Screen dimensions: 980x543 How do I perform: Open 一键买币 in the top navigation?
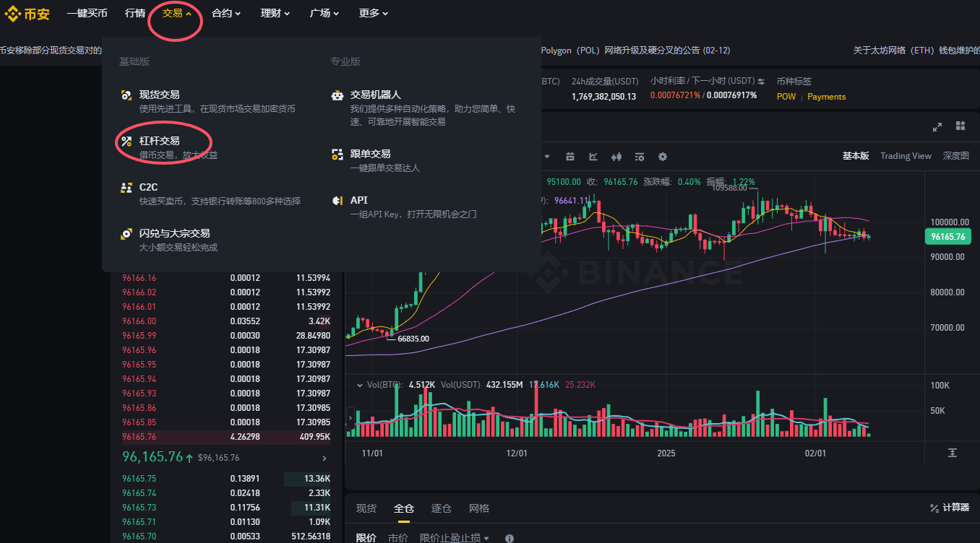pos(87,13)
